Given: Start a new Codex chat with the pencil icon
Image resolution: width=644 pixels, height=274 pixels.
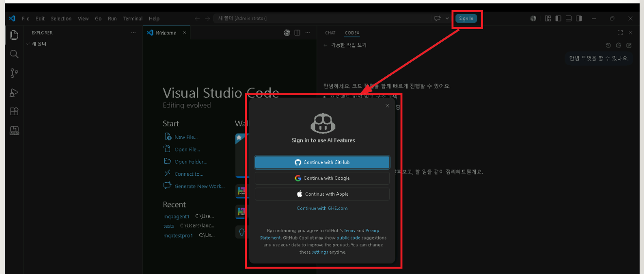Looking at the screenshot, I should click(629, 45).
